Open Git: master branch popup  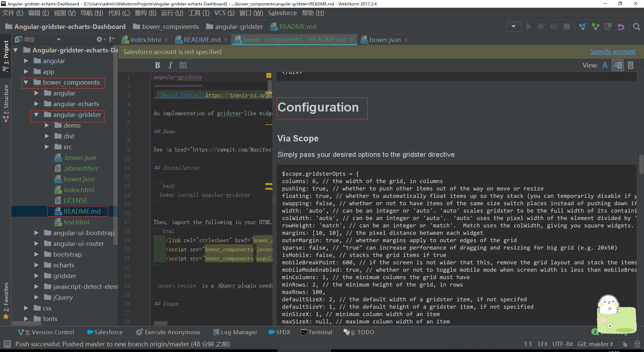[x=595, y=344]
